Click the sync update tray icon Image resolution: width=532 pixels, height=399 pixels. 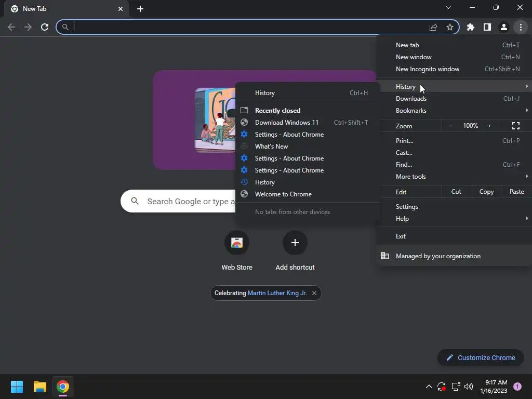(x=442, y=387)
